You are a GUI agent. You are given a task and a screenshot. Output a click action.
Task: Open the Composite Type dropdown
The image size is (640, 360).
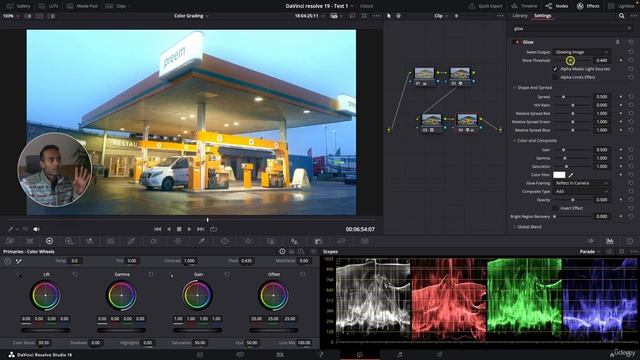581,191
